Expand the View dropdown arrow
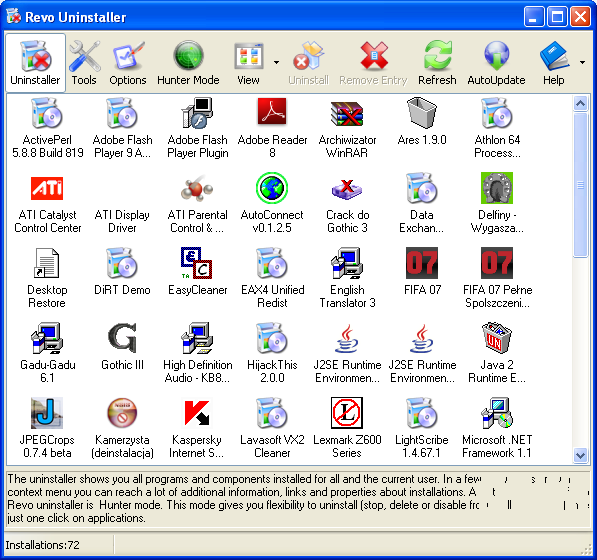 (x=276, y=62)
